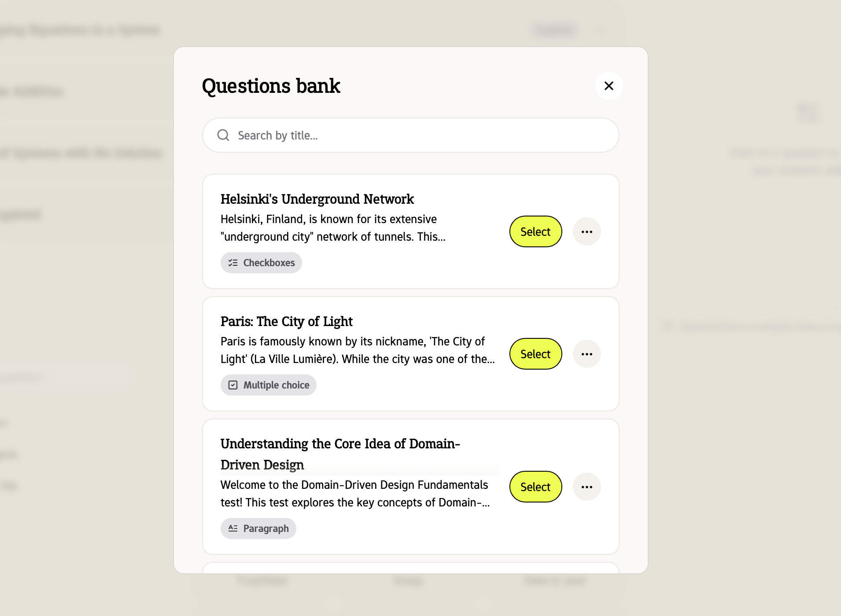This screenshot has width=841, height=616.
Task: Open more options for Paris question
Action: point(586,354)
